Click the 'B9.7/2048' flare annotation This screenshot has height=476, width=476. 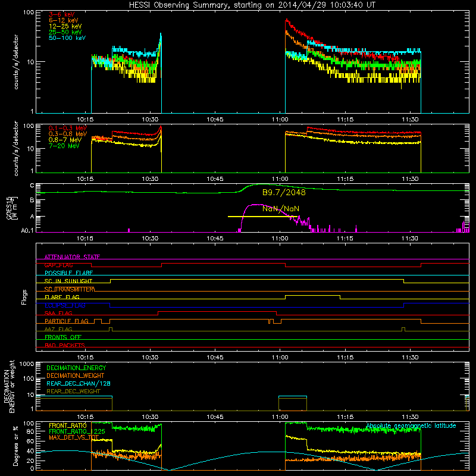(284, 192)
